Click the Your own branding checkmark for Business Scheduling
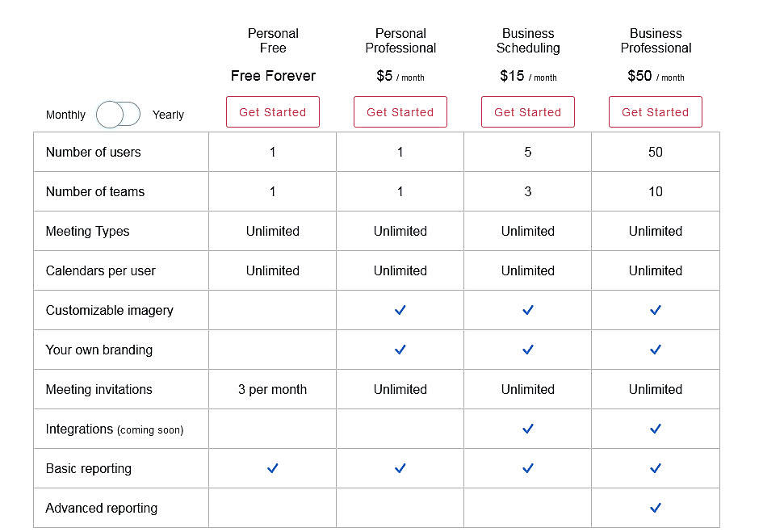The image size is (763, 532). 527,350
